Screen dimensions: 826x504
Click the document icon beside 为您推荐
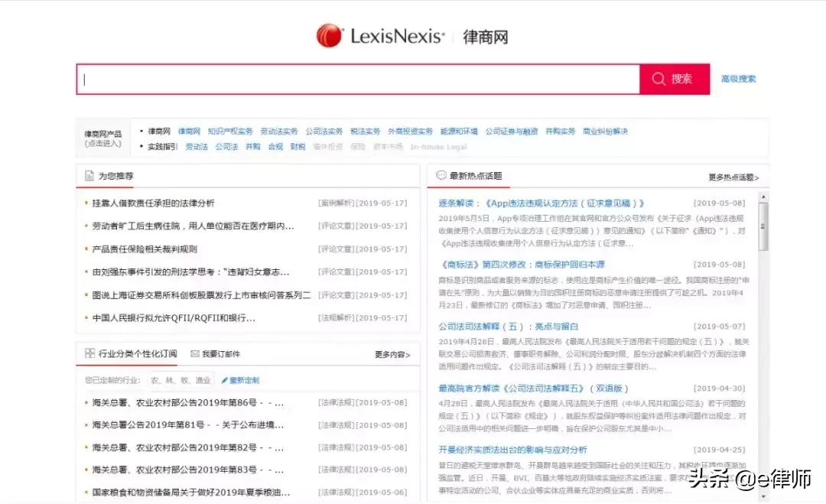[x=89, y=175]
